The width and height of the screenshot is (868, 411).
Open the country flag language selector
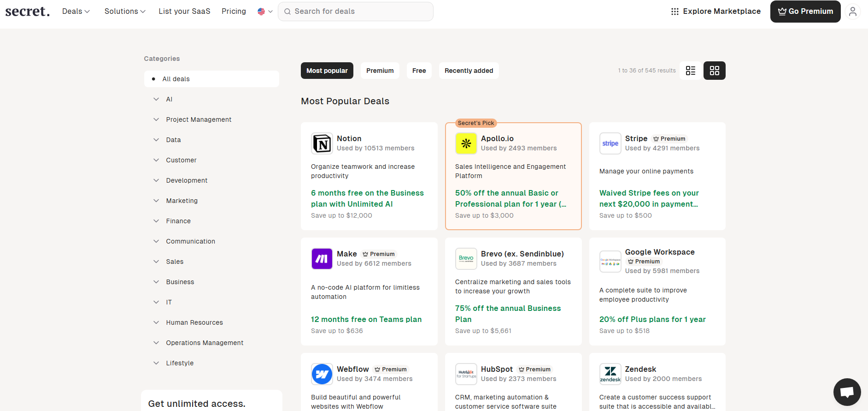click(265, 12)
